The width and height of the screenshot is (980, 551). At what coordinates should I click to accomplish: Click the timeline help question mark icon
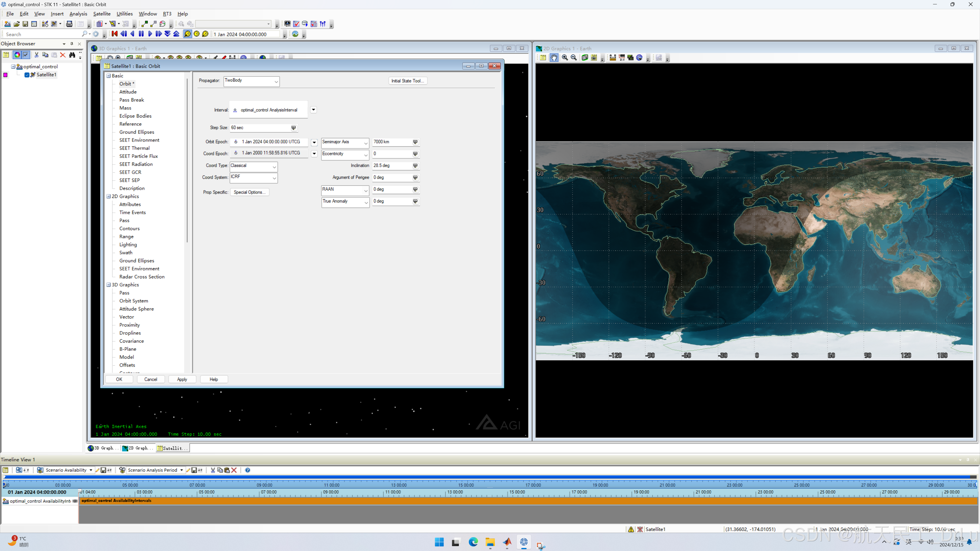coord(248,470)
